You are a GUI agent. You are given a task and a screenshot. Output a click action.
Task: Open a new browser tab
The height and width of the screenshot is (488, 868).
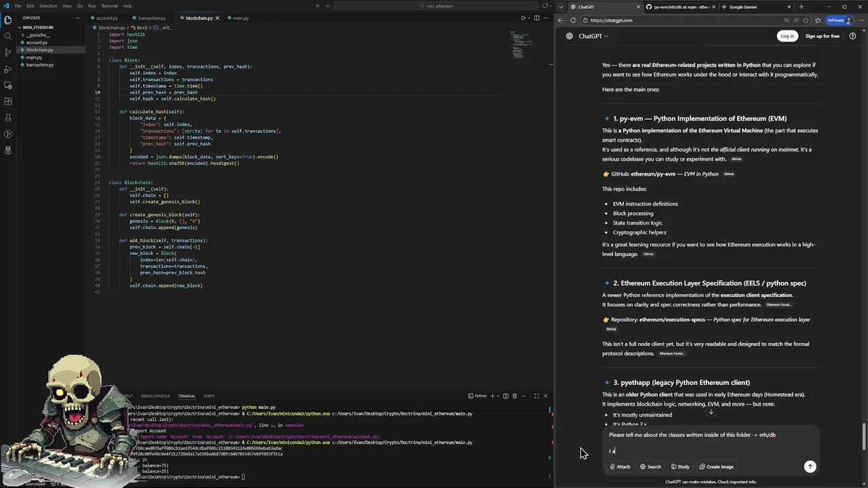[802, 7]
